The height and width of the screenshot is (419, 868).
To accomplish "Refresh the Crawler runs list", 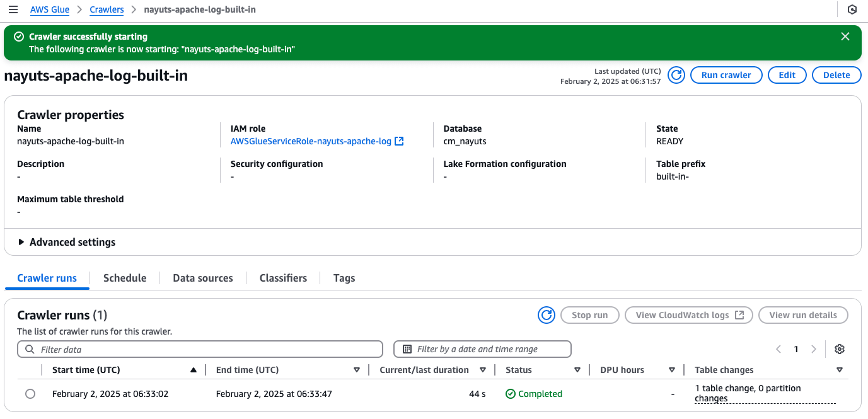I will [x=547, y=315].
